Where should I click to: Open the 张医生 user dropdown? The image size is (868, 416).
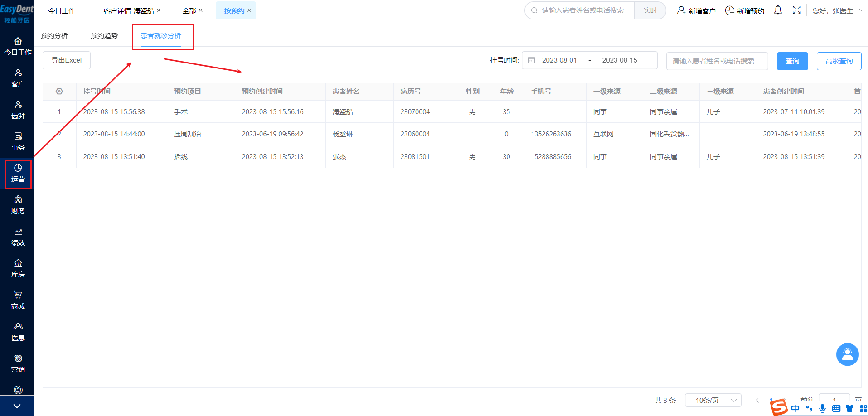[x=838, y=10]
